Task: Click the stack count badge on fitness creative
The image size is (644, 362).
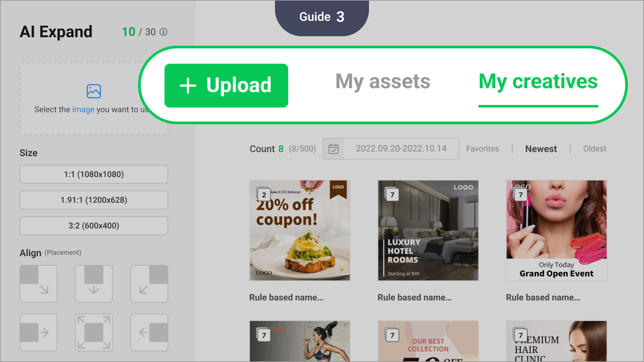Action: 264,335
